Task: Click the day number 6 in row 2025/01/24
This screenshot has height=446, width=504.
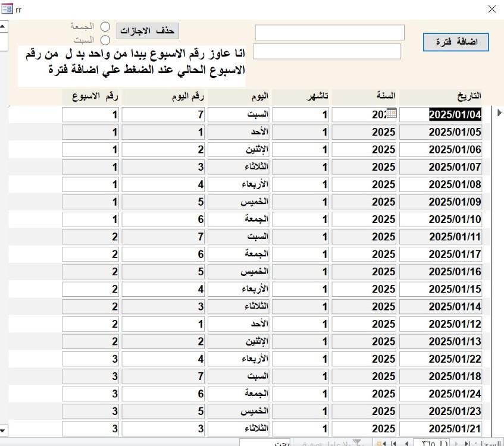Action: coord(163,394)
